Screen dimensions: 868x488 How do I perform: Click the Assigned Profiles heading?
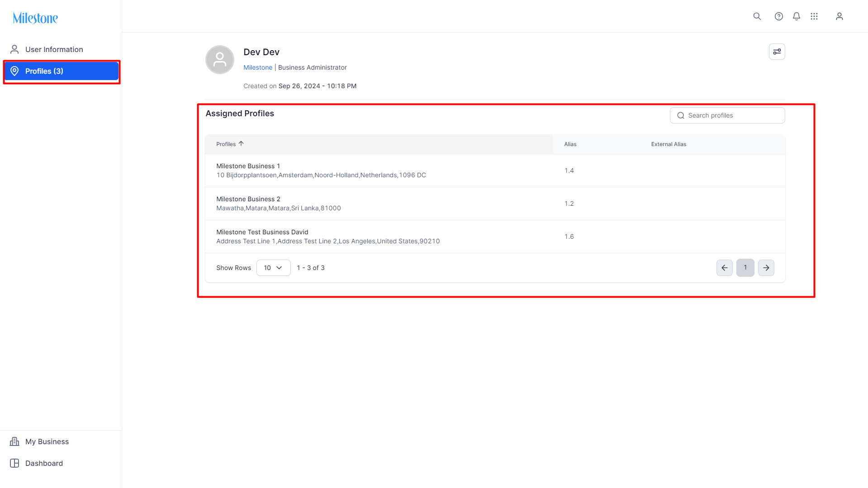(240, 114)
